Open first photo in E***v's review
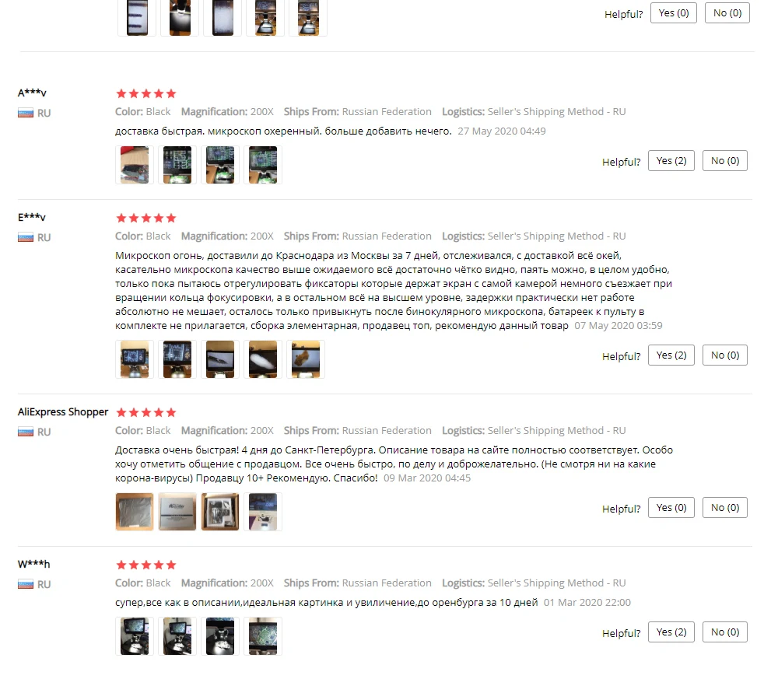 tap(135, 359)
